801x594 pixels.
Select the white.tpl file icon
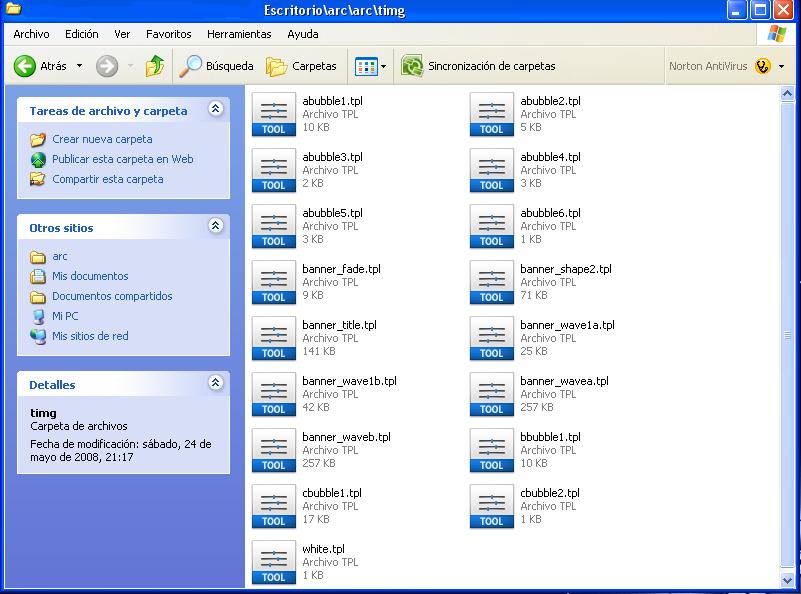tap(273, 562)
